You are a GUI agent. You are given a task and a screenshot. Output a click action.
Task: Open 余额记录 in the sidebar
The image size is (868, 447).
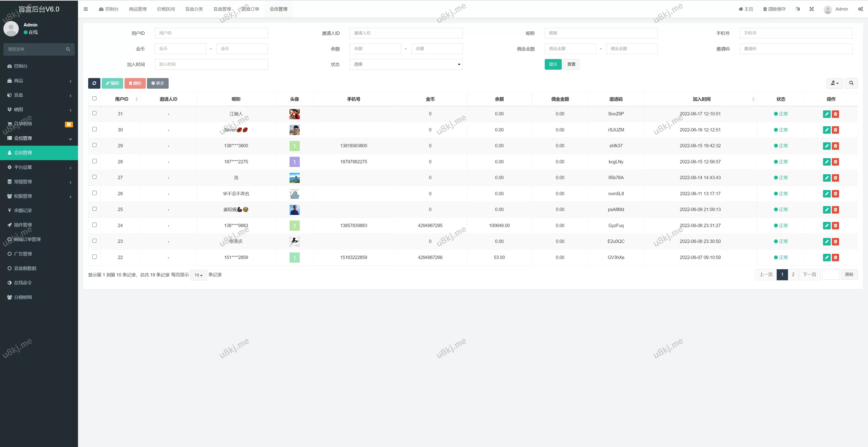[x=23, y=210]
